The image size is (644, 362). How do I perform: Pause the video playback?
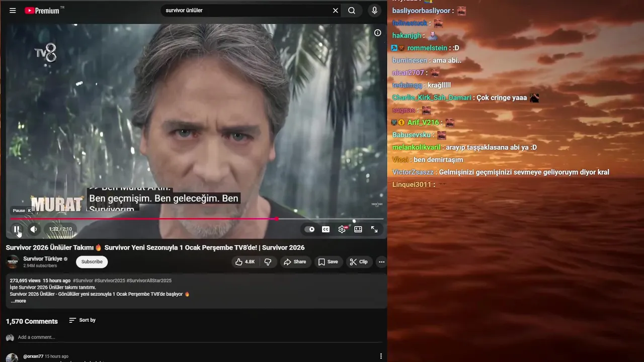tap(17, 229)
